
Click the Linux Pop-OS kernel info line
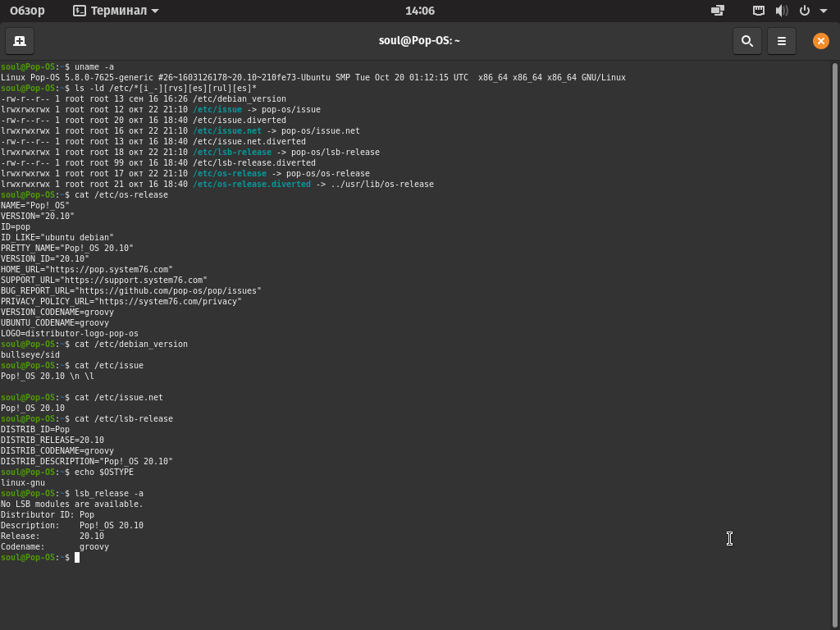pyautogui.click(x=313, y=78)
